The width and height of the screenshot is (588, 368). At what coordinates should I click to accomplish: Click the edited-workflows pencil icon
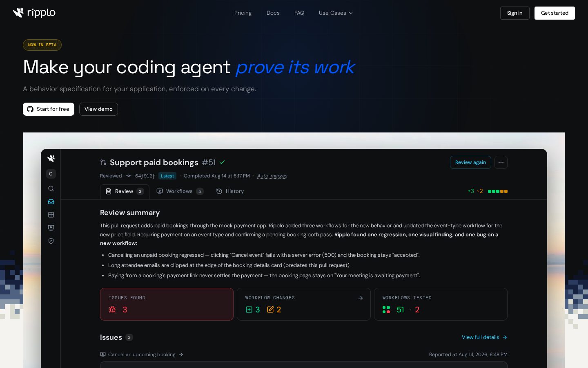pos(270,310)
